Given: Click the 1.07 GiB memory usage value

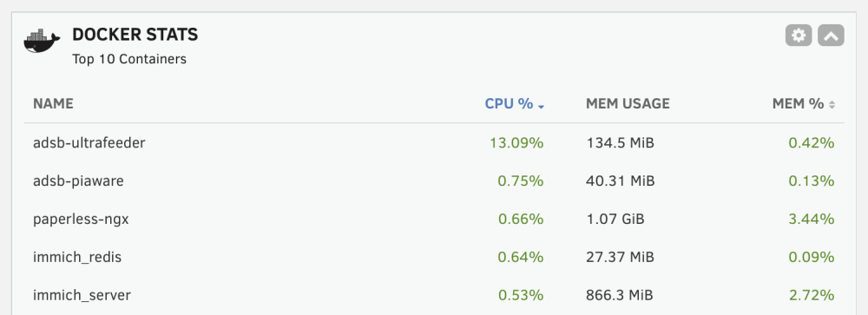Looking at the screenshot, I should (x=615, y=220).
